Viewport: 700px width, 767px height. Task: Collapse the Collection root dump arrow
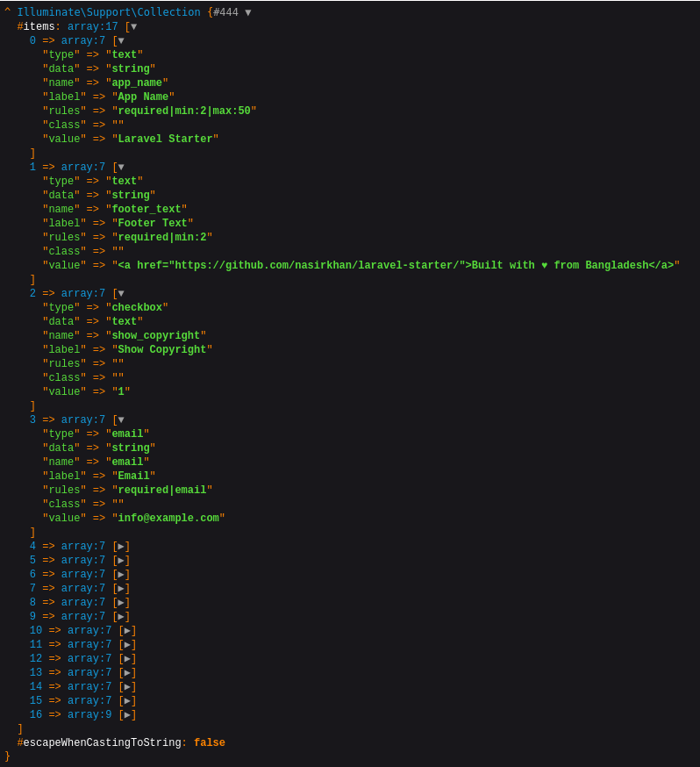click(248, 12)
